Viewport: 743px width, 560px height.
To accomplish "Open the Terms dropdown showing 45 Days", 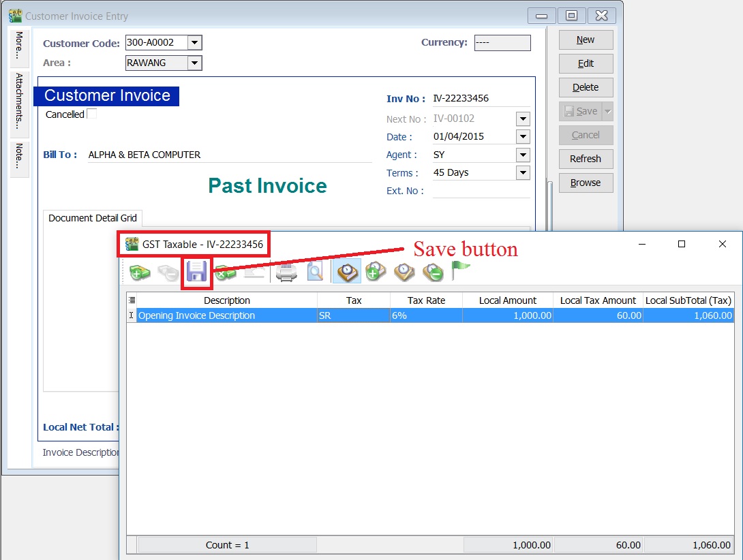I will tap(521, 172).
